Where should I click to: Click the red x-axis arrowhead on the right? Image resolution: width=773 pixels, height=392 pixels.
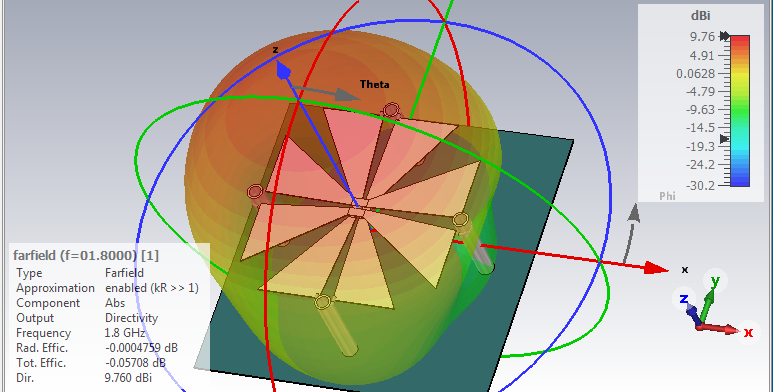coord(656,268)
